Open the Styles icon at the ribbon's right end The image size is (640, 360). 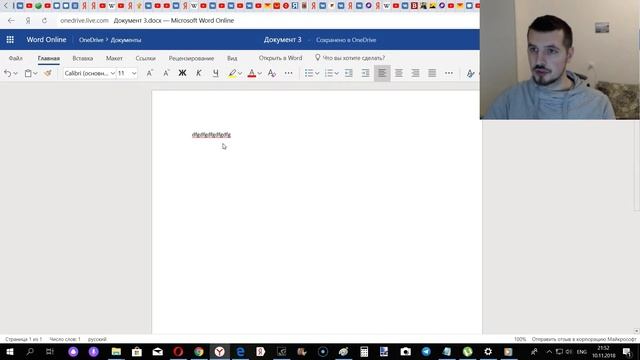point(470,73)
